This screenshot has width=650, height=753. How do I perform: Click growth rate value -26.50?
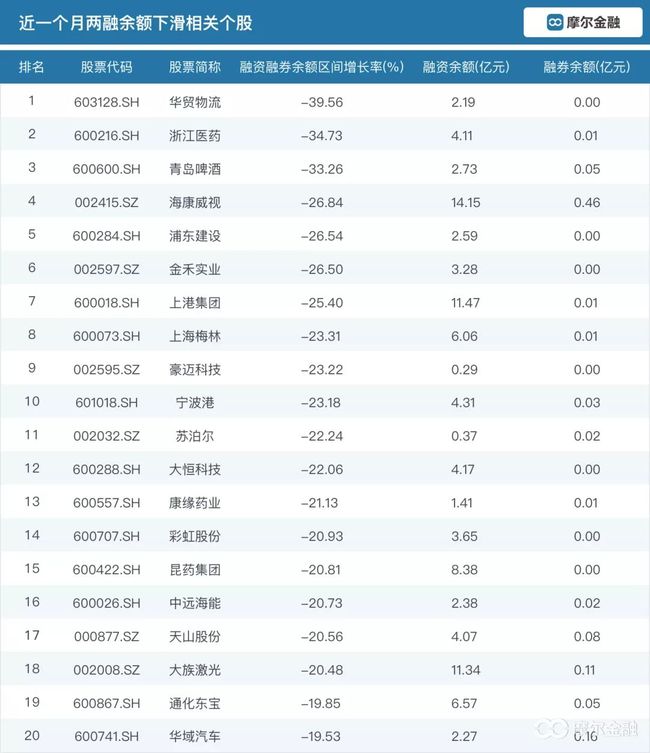[322, 269]
